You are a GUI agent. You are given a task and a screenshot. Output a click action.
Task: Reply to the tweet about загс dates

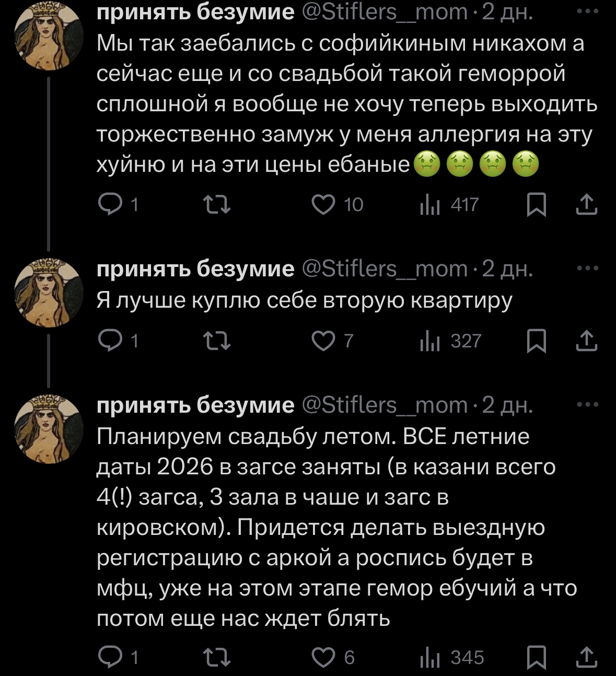click(x=110, y=657)
